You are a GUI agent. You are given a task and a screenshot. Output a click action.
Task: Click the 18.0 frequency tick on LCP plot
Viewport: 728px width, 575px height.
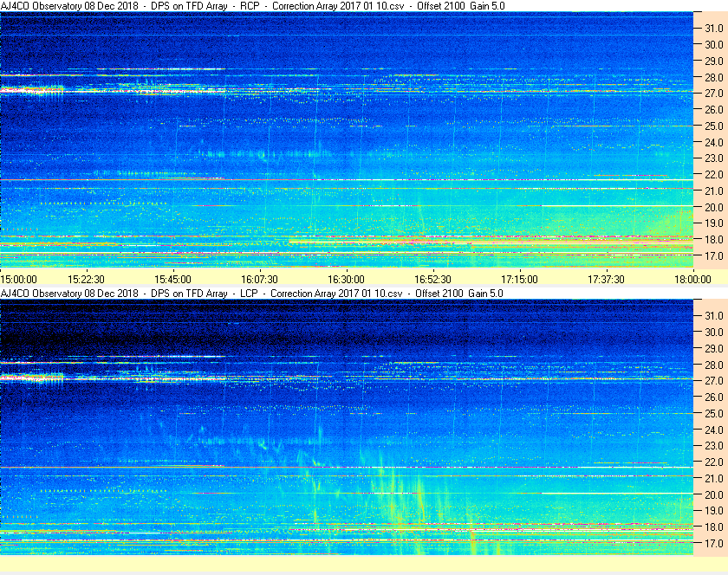[714, 527]
